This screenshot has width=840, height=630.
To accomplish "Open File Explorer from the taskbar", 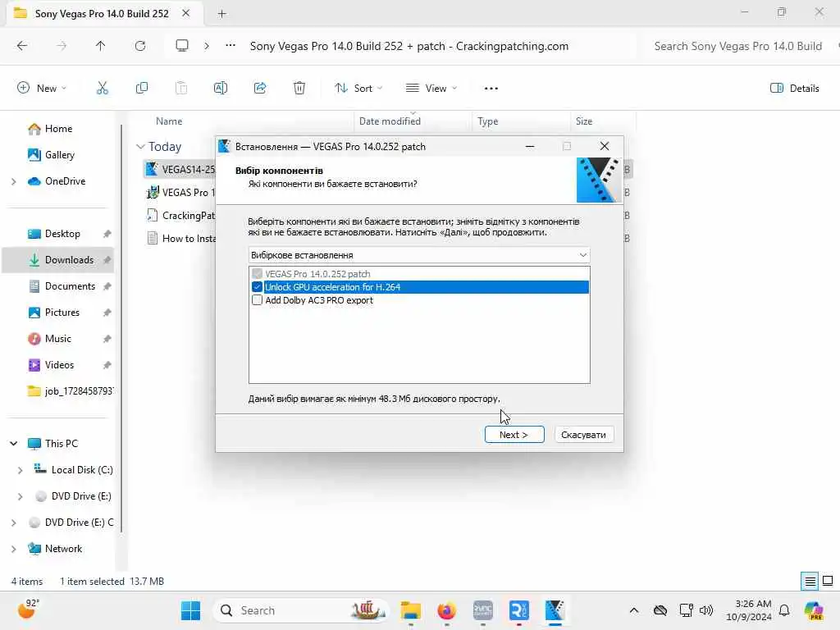I will (x=411, y=610).
